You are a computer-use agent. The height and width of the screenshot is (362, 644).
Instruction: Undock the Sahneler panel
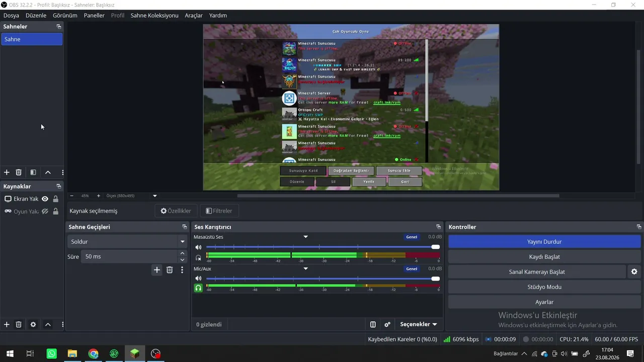pos(59,27)
